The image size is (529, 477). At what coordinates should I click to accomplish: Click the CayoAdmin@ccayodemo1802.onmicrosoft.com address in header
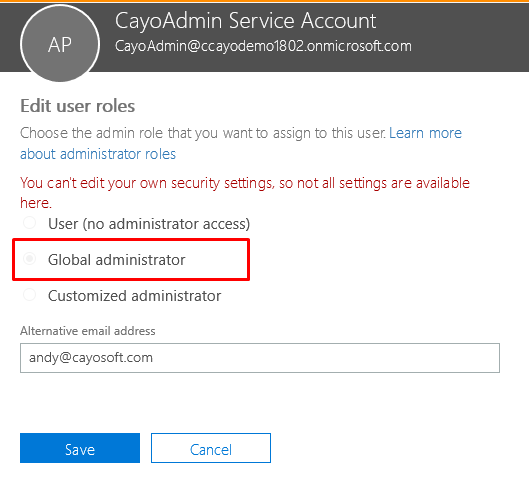coord(263,46)
